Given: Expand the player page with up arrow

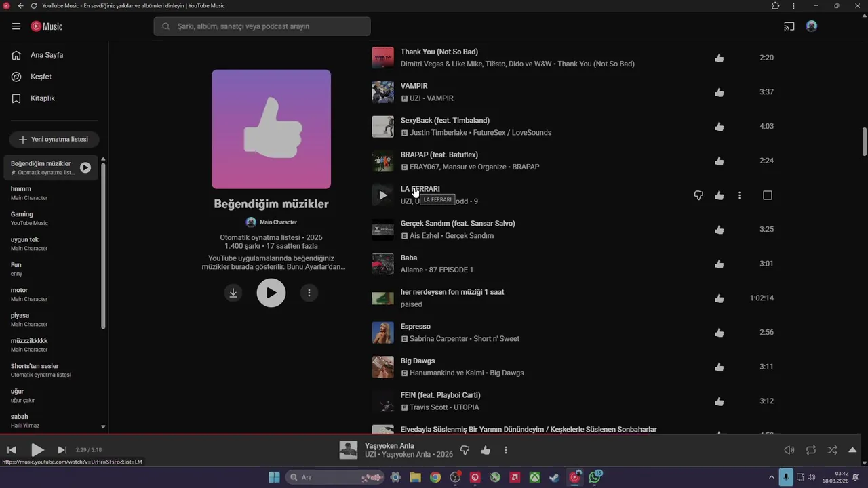Looking at the screenshot, I should pos(852,450).
